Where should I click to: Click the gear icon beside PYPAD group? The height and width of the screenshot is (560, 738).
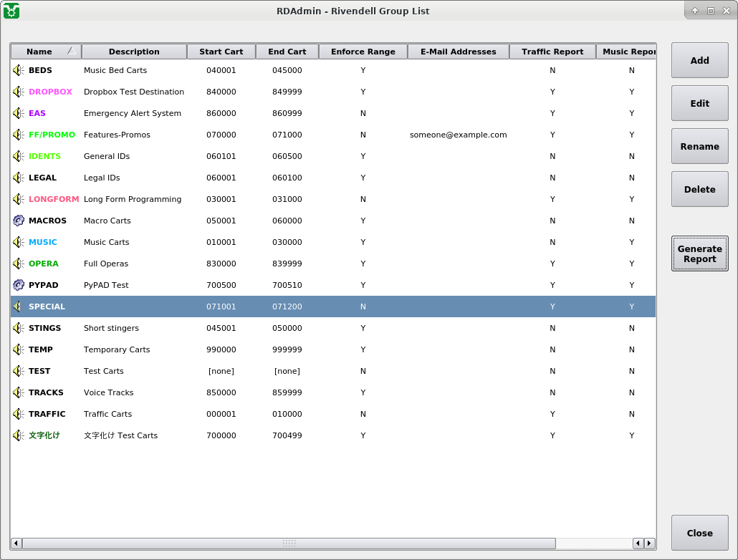coord(19,285)
